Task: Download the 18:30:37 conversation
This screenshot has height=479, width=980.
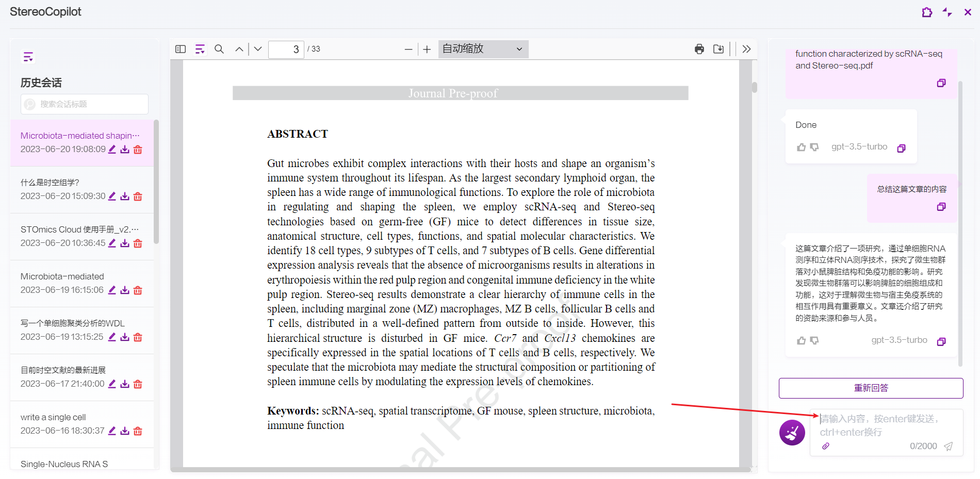Action: pos(125,431)
